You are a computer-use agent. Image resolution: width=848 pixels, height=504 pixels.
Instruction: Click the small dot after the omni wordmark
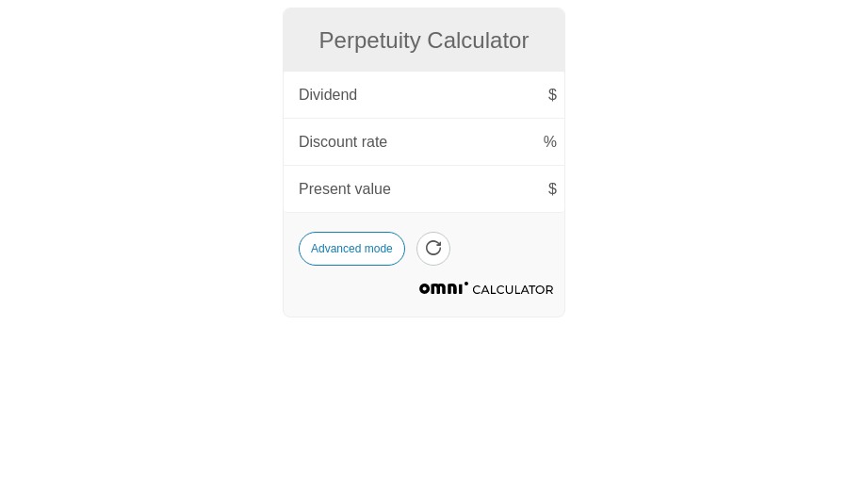465,284
